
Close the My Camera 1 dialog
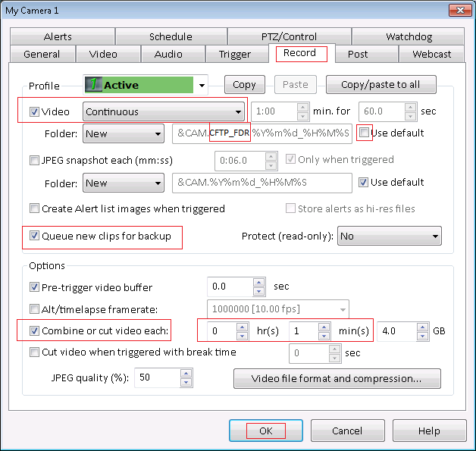(x=456, y=10)
